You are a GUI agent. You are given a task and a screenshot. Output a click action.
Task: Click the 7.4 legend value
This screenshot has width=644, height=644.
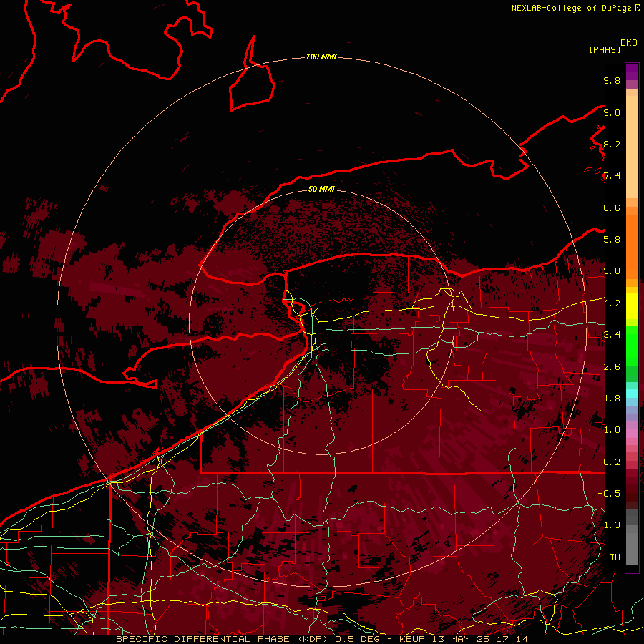[x=612, y=176]
